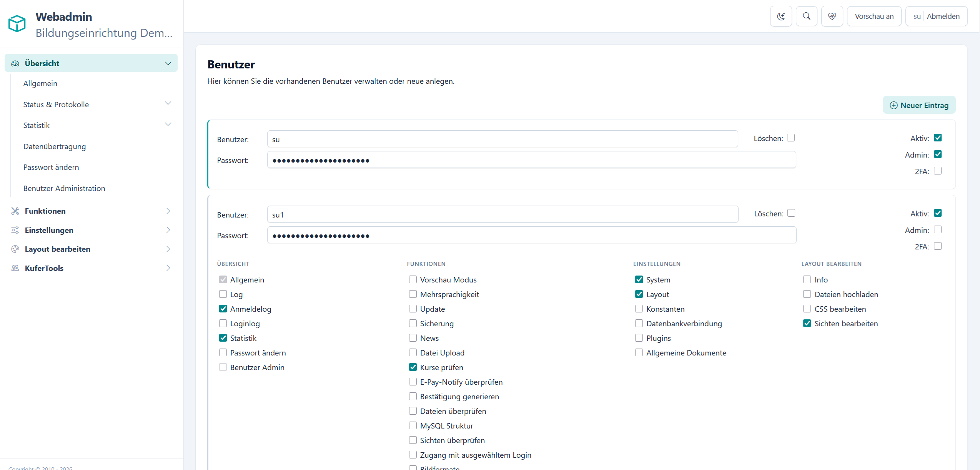Viewport: 980px width, 470px height.
Task: Click the Übersicht dashboard icon
Action: click(15, 63)
